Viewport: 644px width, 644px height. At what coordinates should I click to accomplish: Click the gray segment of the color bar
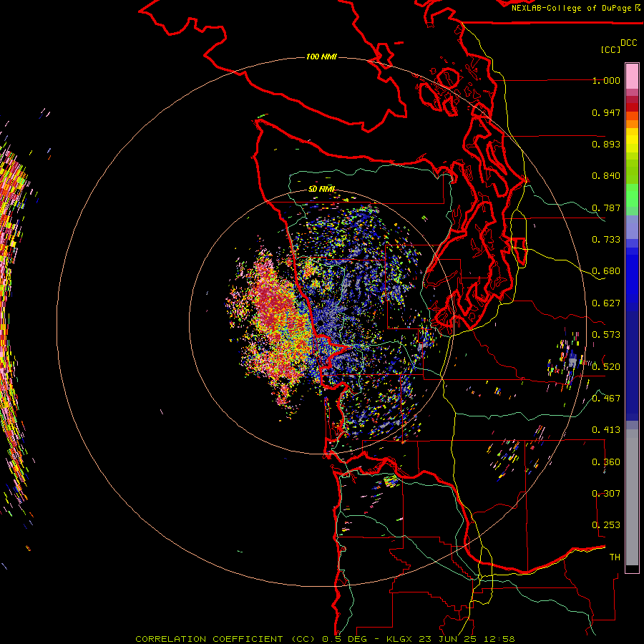coord(632,497)
